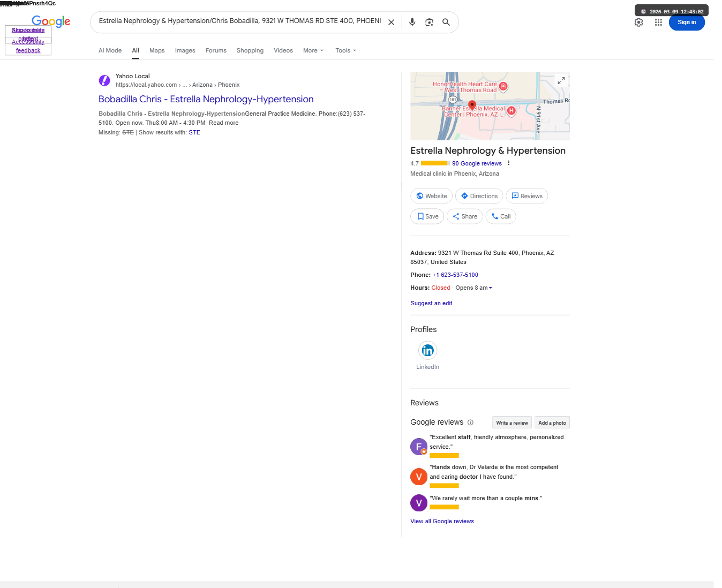Click the Estrella Nephrology & Hypertension panel title

(488, 150)
